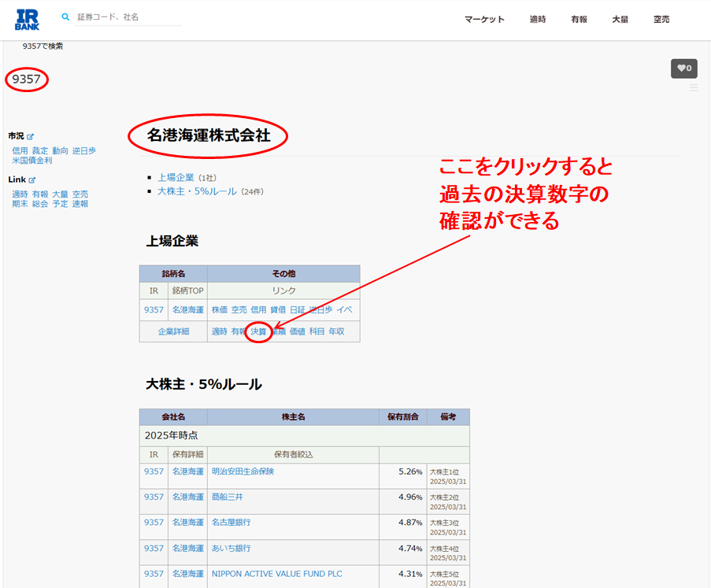
Task: Click external link icon next to Link
Action: (32, 180)
